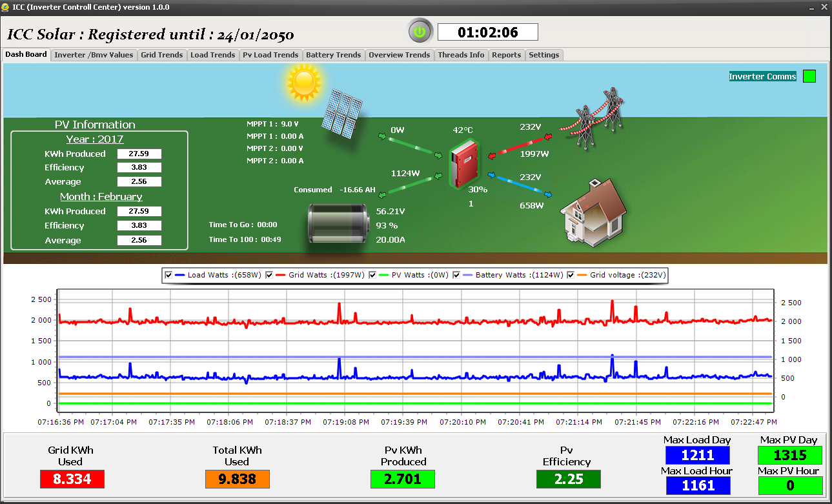Click the solar panel icon
This screenshot has width=832, height=504.
coord(341,112)
